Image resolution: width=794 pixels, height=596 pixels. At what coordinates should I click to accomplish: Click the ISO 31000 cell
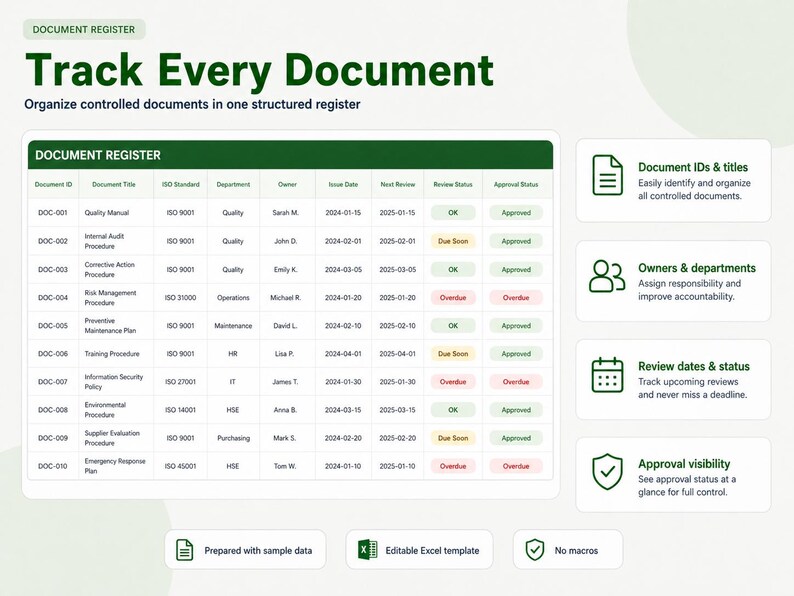pos(180,298)
